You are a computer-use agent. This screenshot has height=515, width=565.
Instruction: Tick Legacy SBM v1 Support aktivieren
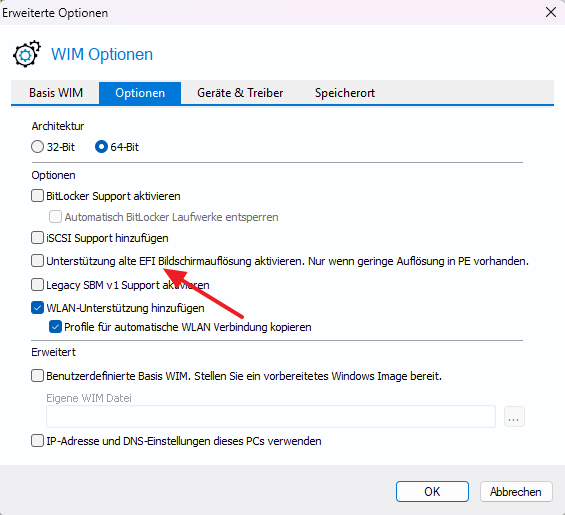(x=37, y=285)
